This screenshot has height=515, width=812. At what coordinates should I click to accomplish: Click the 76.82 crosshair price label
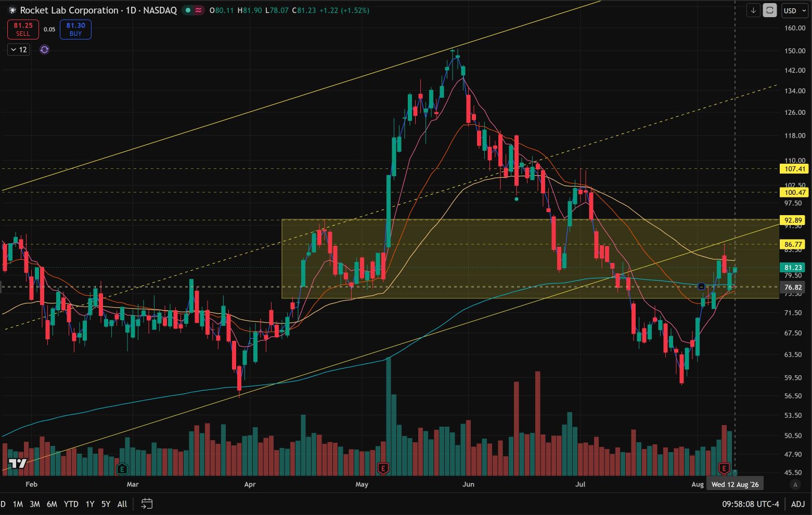point(793,287)
